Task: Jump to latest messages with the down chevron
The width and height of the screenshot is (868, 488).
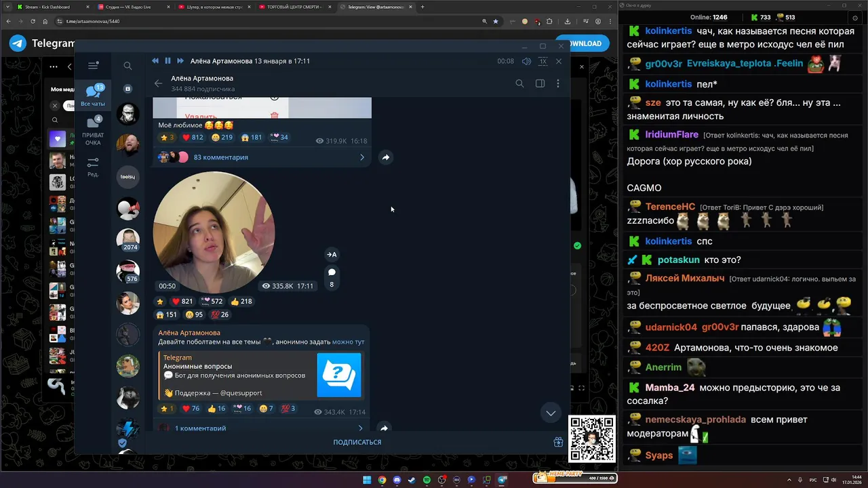Action: (551, 413)
